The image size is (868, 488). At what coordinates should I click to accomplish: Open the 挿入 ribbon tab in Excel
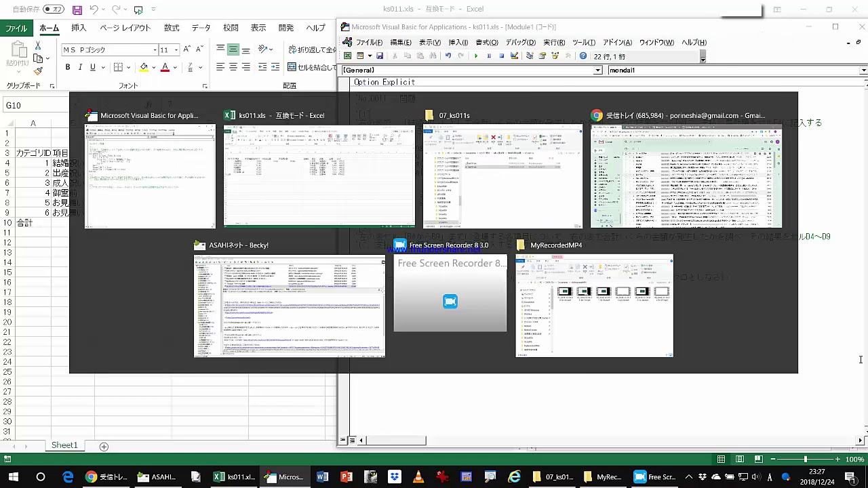pos(79,28)
